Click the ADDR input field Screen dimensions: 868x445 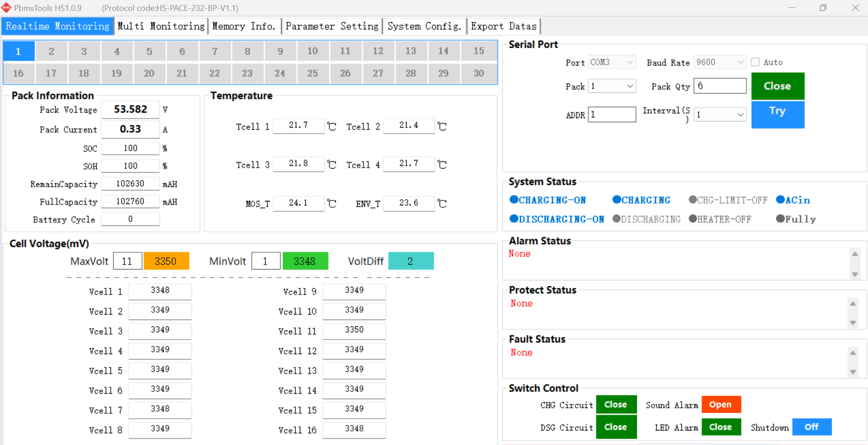[x=612, y=115]
